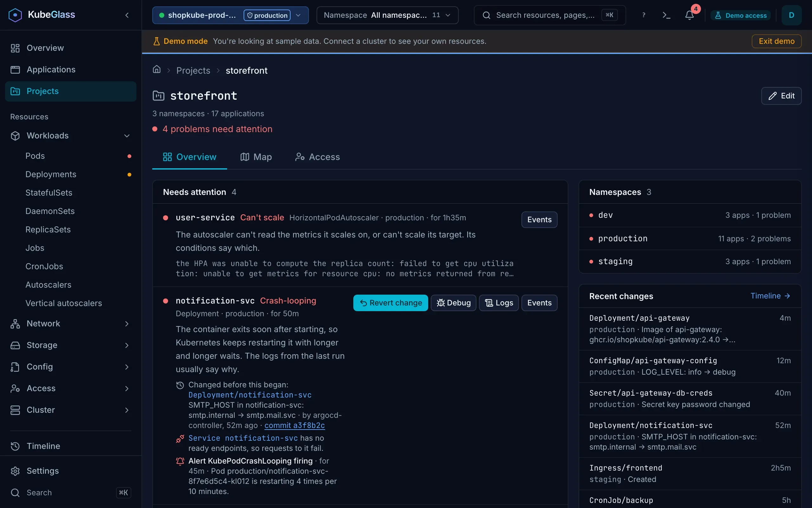The width and height of the screenshot is (812, 508).
Task: Switch to the Overview tab
Action: point(190,157)
